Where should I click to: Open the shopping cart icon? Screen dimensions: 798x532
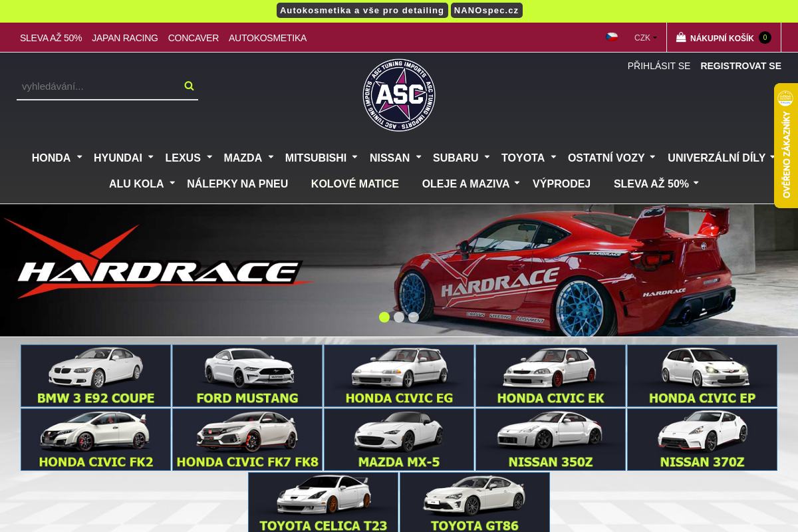(681, 37)
